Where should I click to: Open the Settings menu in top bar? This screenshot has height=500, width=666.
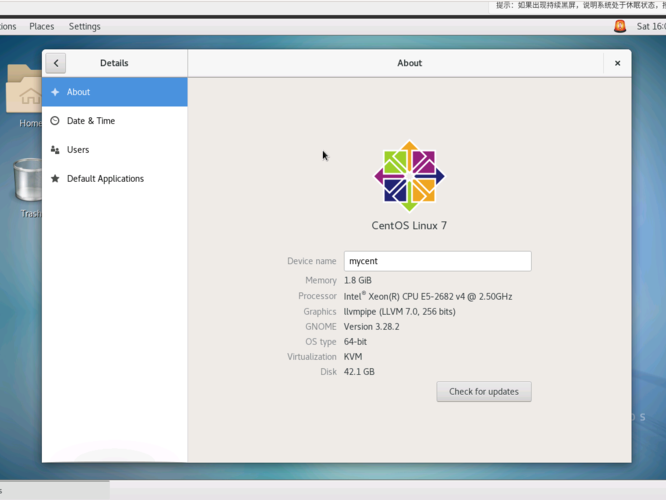tap(85, 26)
